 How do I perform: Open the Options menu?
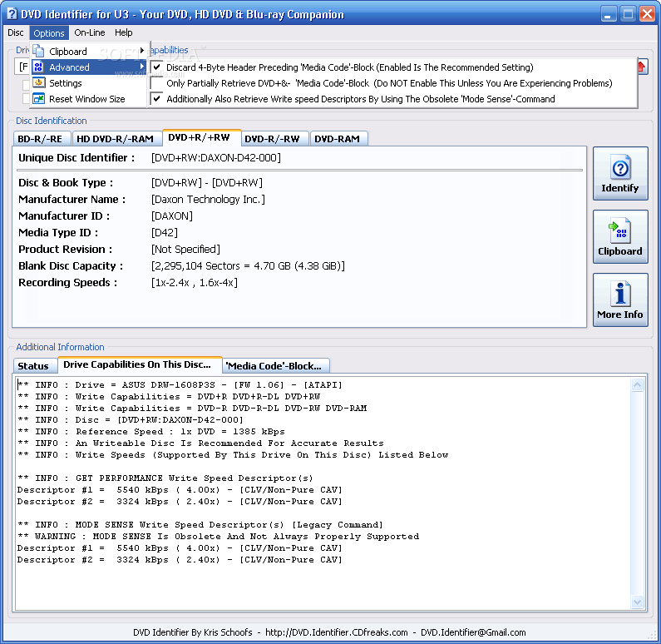tap(49, 33)
